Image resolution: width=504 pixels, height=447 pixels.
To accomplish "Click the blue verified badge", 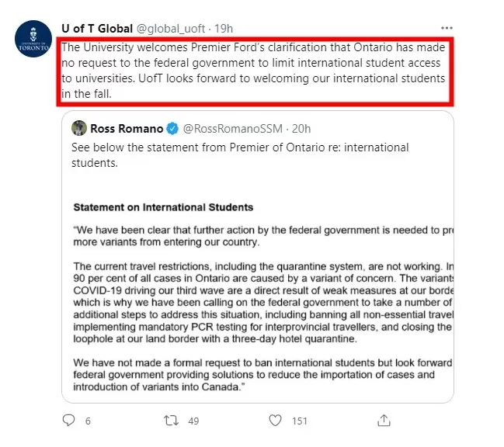I will [x=172, y=129].
